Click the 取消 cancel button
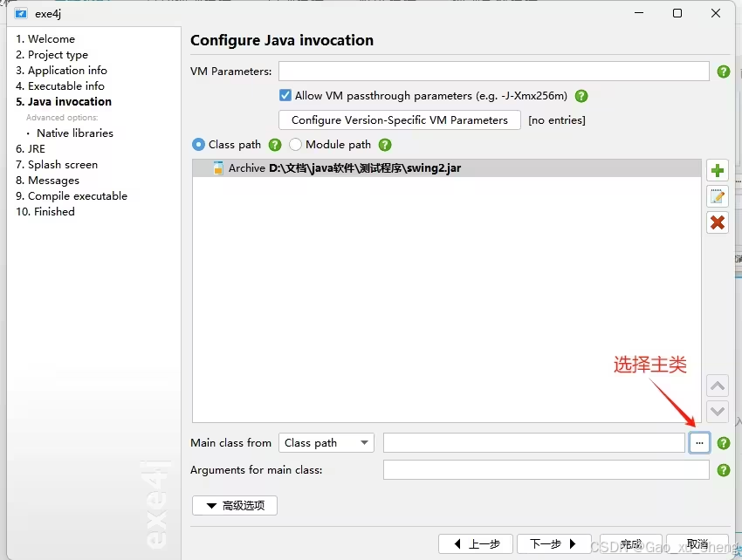 (x=697, y=544)
